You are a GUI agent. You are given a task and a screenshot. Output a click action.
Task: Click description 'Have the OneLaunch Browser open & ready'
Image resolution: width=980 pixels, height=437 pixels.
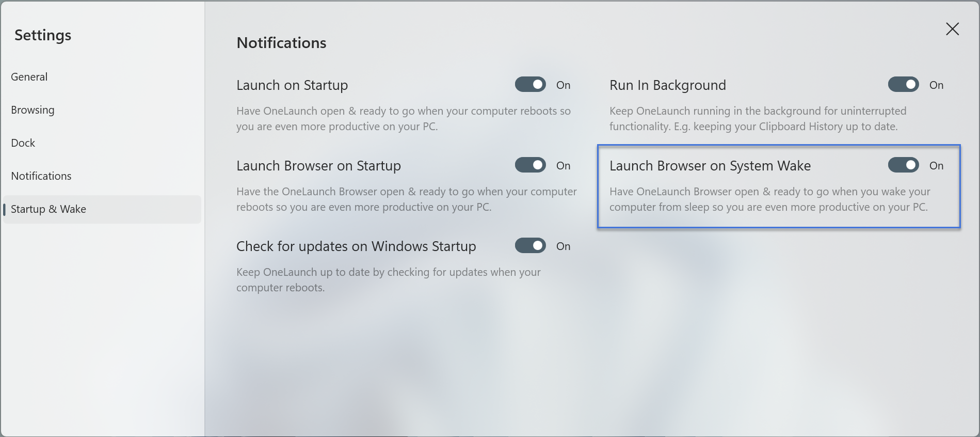407,199
